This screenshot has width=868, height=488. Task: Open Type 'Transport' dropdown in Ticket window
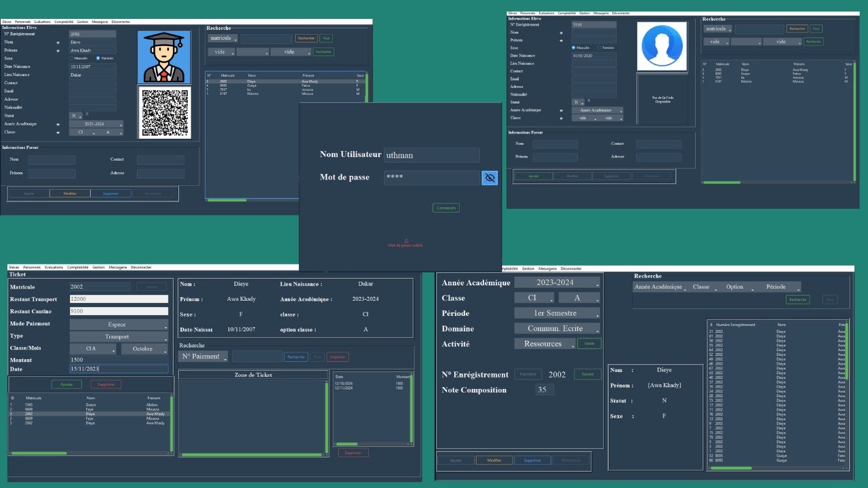119,337
